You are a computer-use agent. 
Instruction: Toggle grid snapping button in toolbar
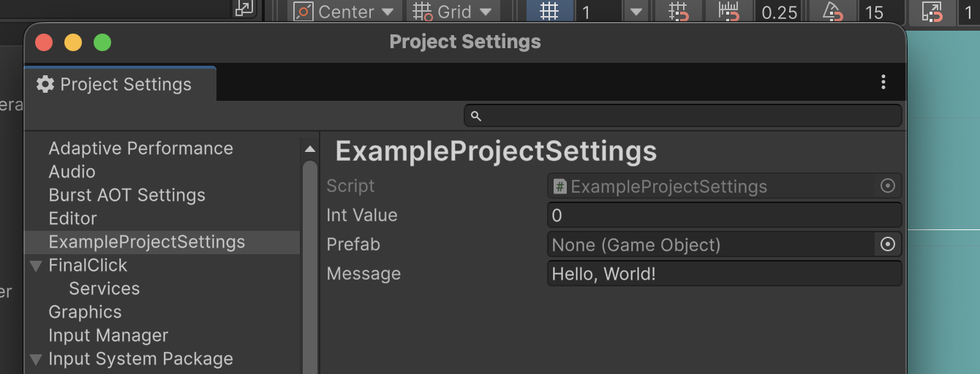tap(549, 11)
